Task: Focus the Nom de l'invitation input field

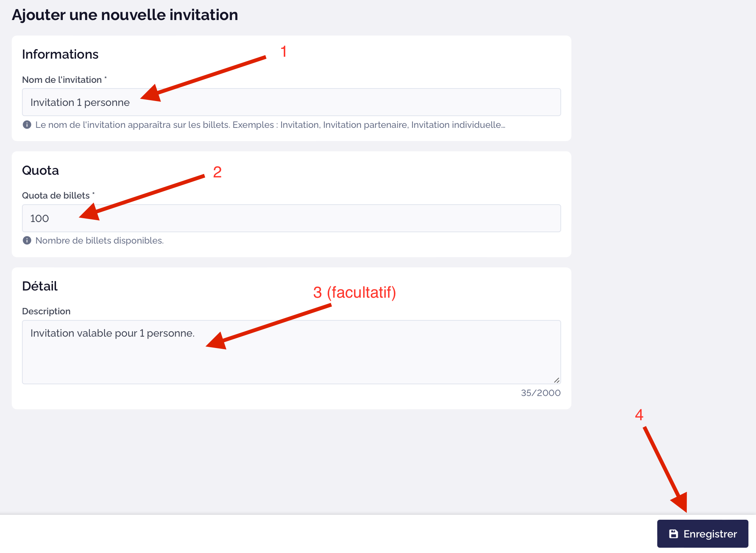Action: coord(291,102)
